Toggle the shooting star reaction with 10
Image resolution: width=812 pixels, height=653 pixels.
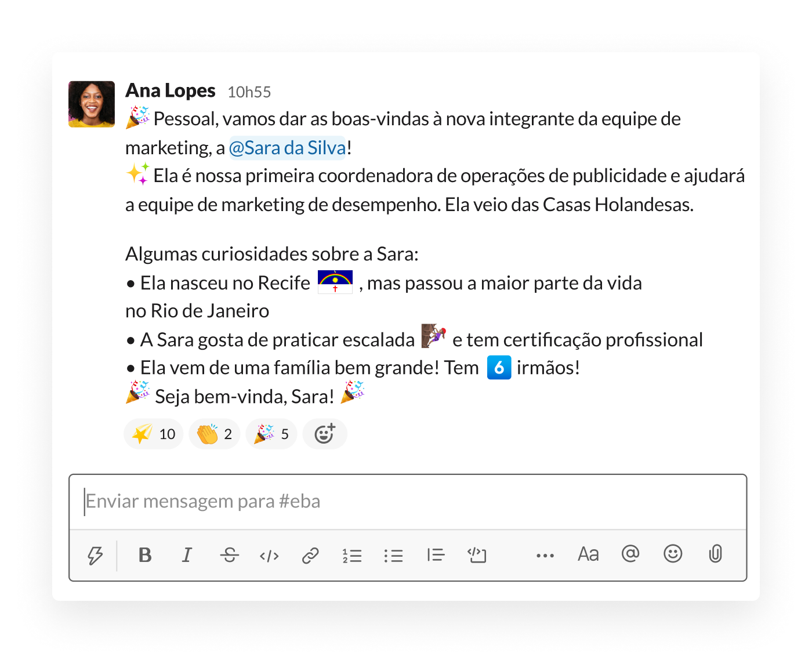(154, 434)
